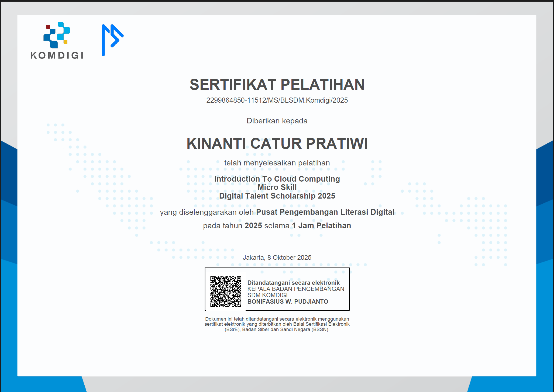The image size is (554, 392).
Task: Select the electronic signature bordered box
Action: pyautogui.click(x=277, y=290)
